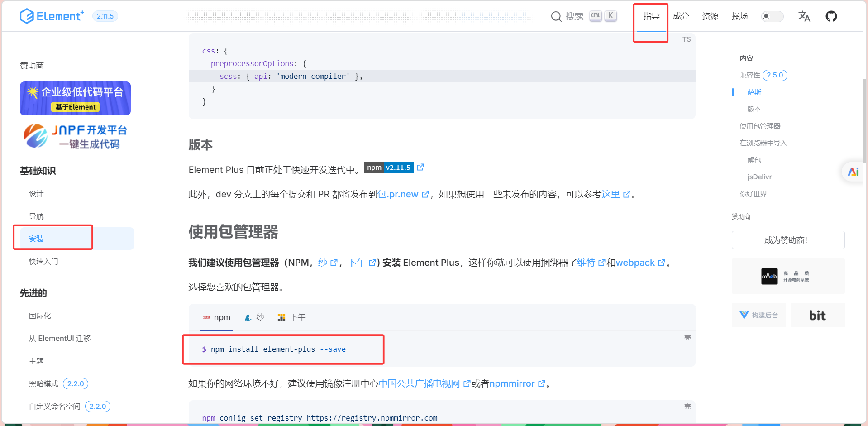Open the 黑暗模式 sidebar item

point(43,384)
